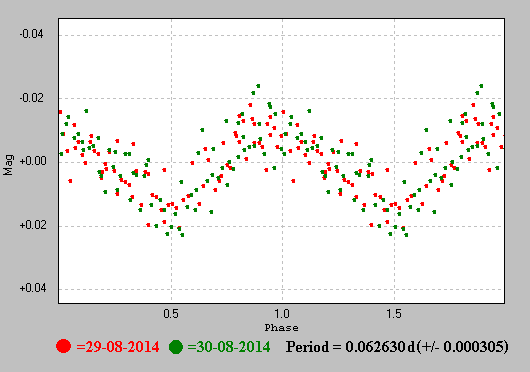The height and width of the screenshot is (372, 530).
Task: Click the -0.04 magnitude tick label
Action: pos(31,34)
